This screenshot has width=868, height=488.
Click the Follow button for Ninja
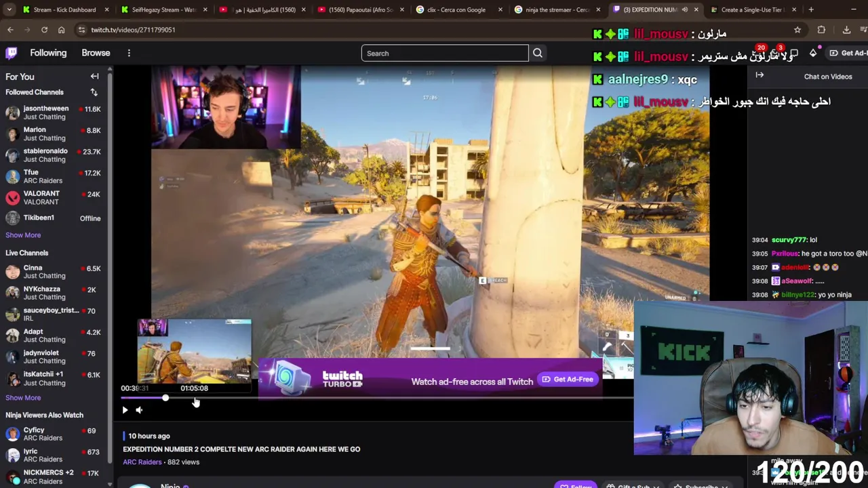coord(576,485)
